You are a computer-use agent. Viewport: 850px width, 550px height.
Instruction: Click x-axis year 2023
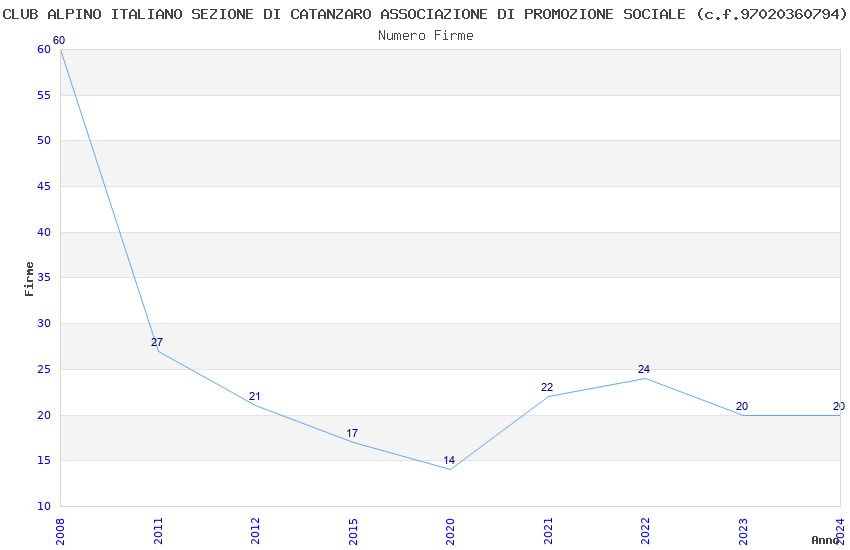[x=743, y=531]
